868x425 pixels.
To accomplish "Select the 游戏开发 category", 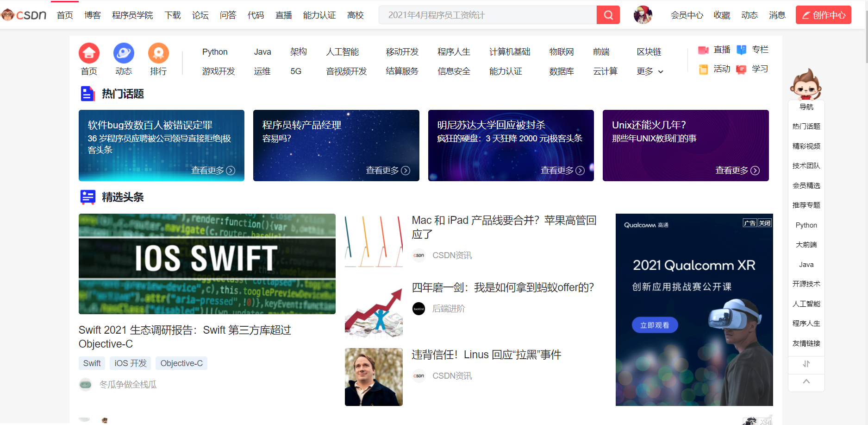I will (219, 71).
